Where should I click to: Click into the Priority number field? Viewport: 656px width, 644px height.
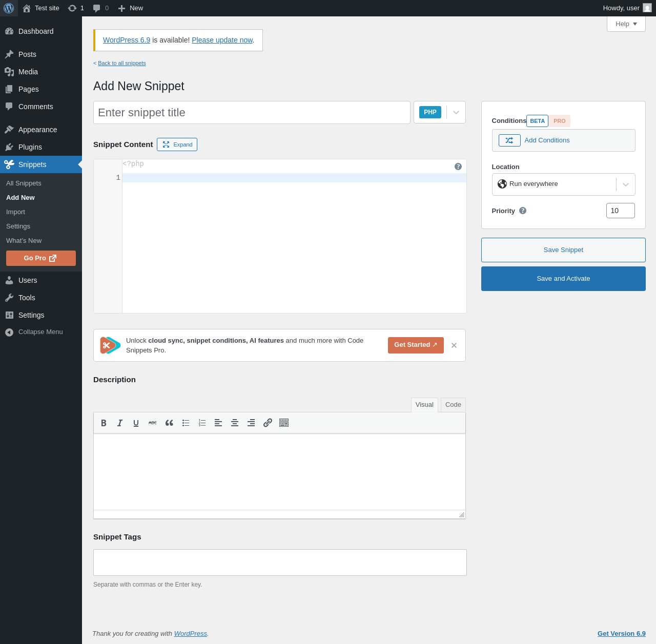tap(621, 211)
